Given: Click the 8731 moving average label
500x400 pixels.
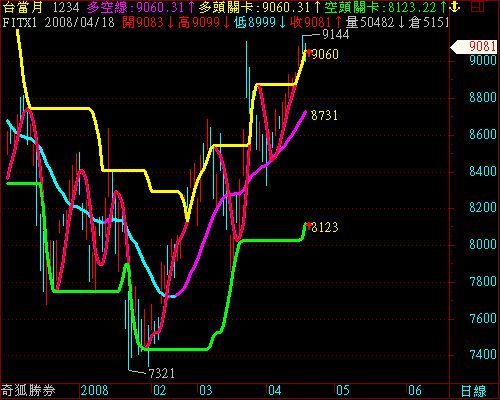Looking at the screenshot, I should point(324,115).
